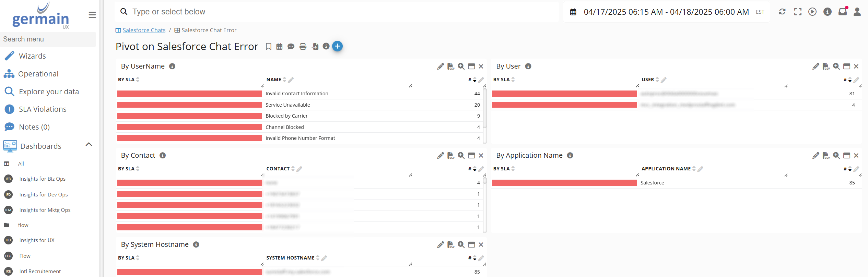Open the notifications inbox icon

(x=842, y=12)
